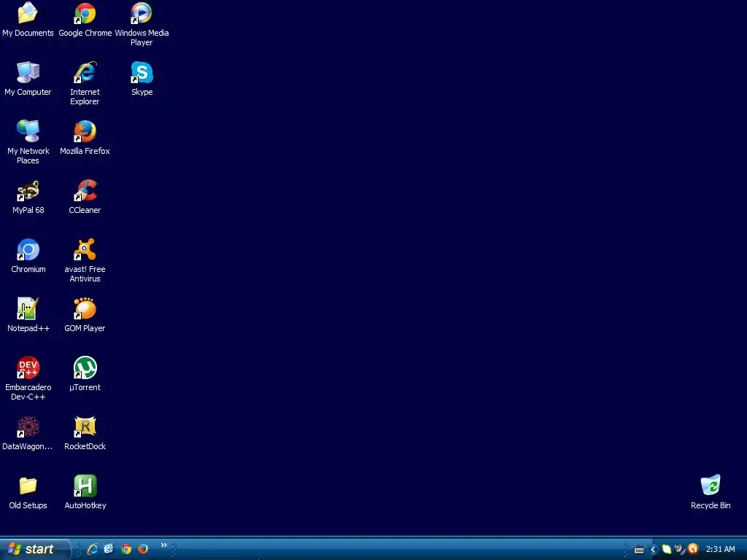This screenshot has height=560, width=747.
Task: Launch Chrome from the Quick Launch bar
Action: [x=126, y=549]
